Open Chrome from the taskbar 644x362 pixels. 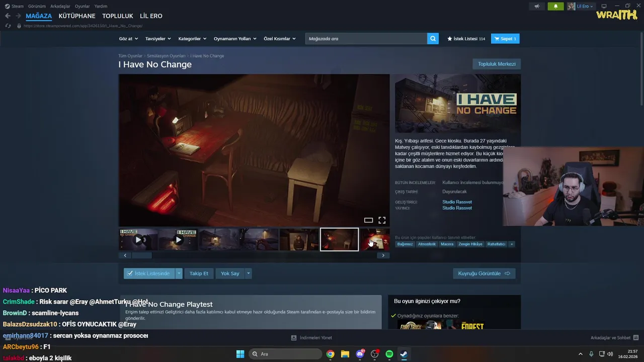(x=330, y=354)
